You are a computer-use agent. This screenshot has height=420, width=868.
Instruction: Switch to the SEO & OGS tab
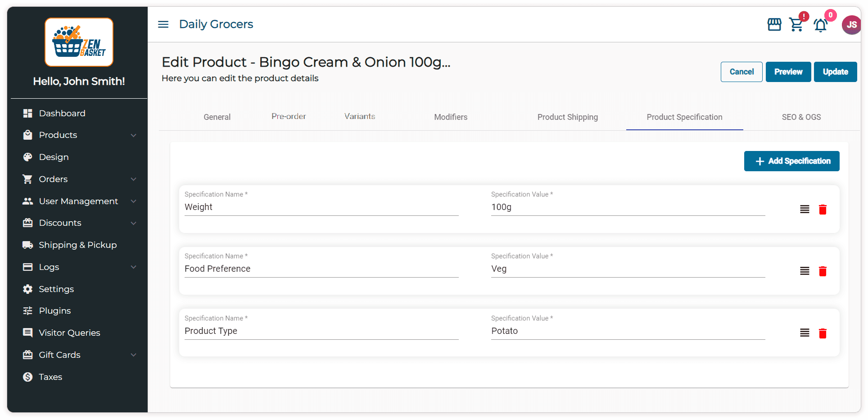801,117
